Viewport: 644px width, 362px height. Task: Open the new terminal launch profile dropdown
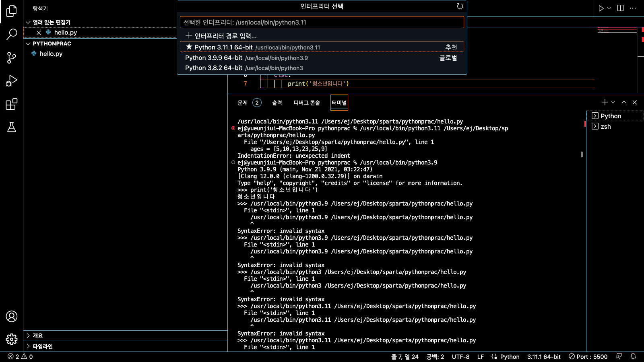613,102
